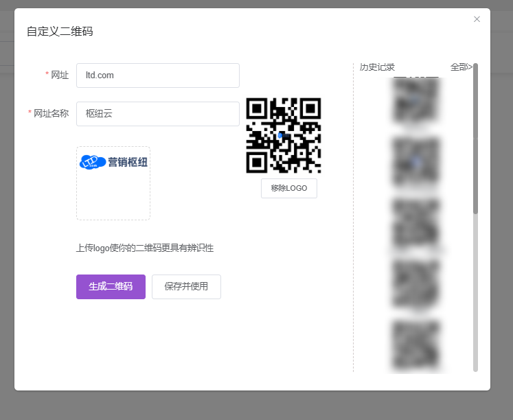The width and height of the screenshot is (513, 420).
Task: Close the 自定义二维码 dialog
Action: pyautogui.click(x=477, y=19)
